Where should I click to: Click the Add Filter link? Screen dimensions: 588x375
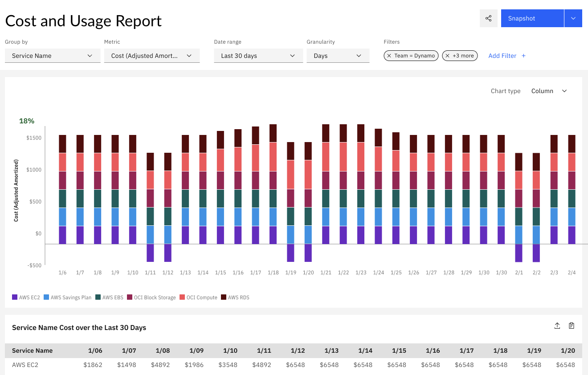click(x=502, y=56)
